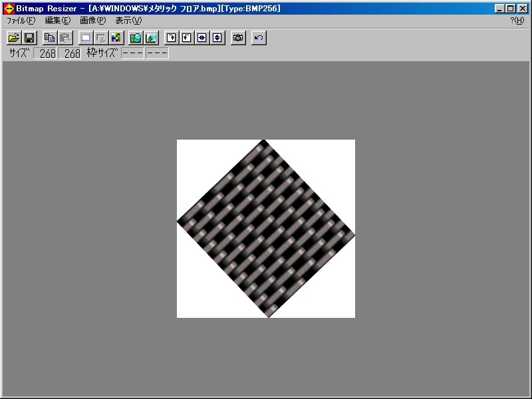Click the grayed-out crop selection icon
The image size is (532, 399).
tap(101, 38)
